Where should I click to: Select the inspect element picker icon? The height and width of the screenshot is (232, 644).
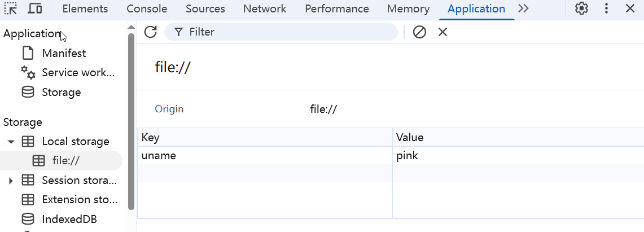[x=10, y=8]
